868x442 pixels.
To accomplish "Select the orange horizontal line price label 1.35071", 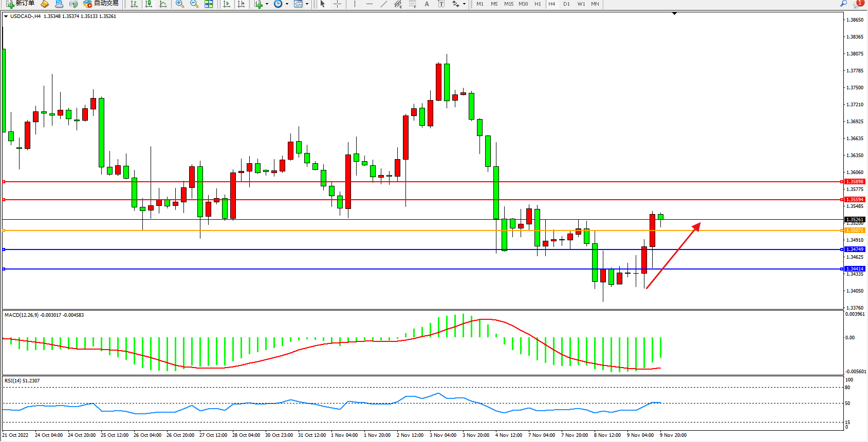I will [855, 230].
